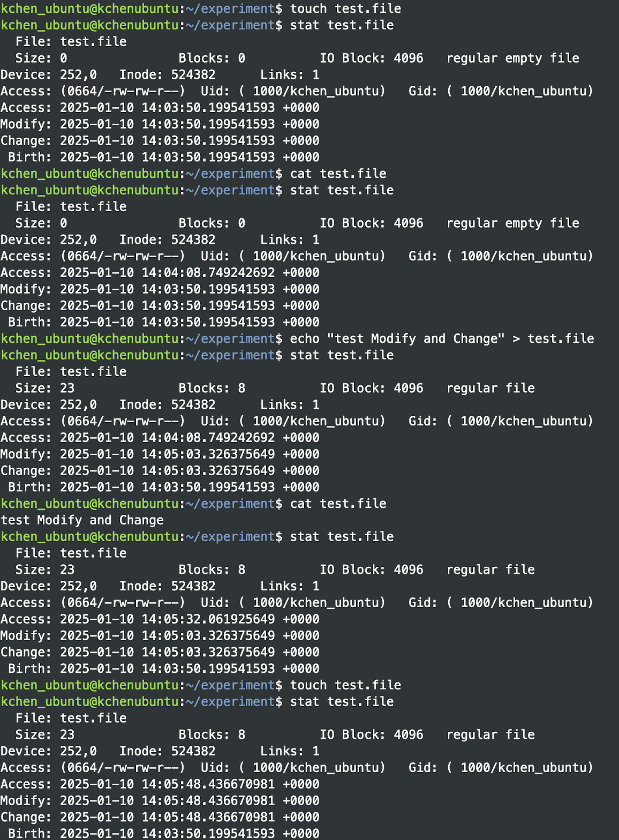Click the word echo in the command

coord(305,339)
